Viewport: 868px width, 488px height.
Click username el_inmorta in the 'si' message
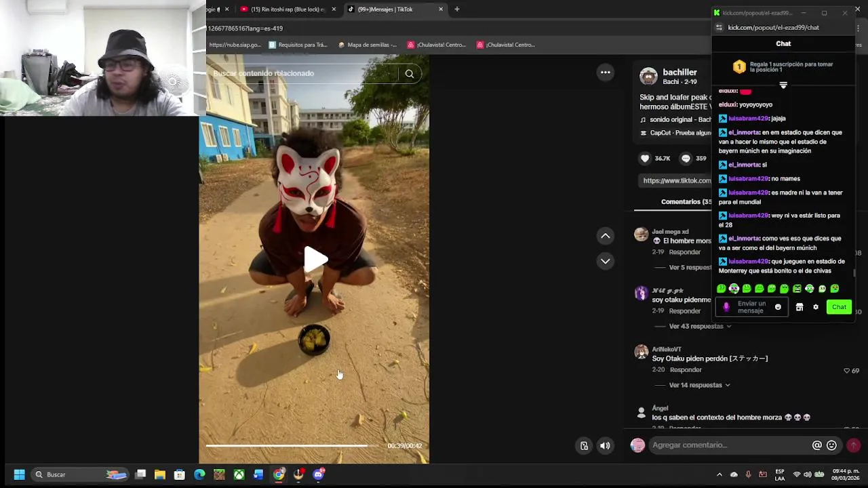(744, 165)
